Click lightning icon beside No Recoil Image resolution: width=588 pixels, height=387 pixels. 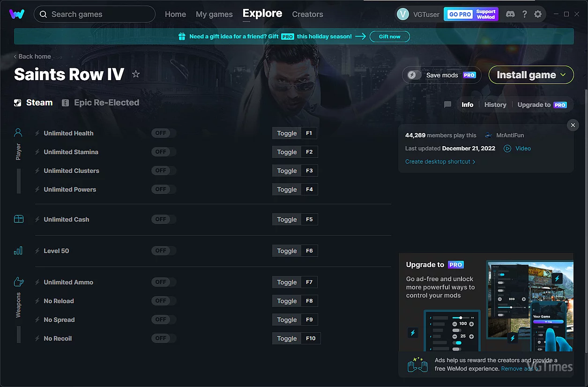37,338
